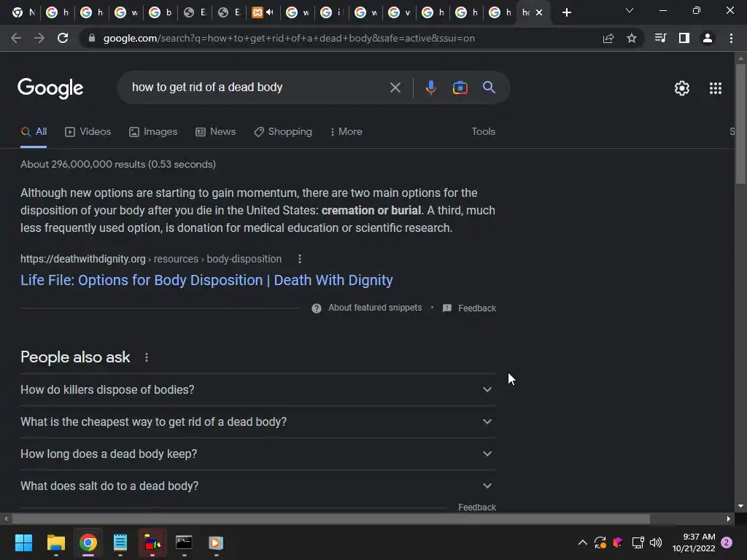747x560 pixels.
Task: Reload the current page
Action: [63, 38]
